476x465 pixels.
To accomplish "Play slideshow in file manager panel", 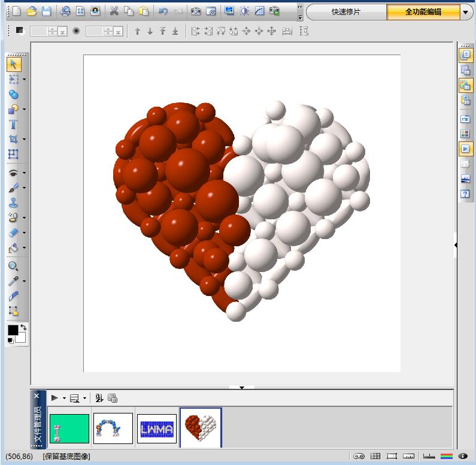I will coord(54,398).
